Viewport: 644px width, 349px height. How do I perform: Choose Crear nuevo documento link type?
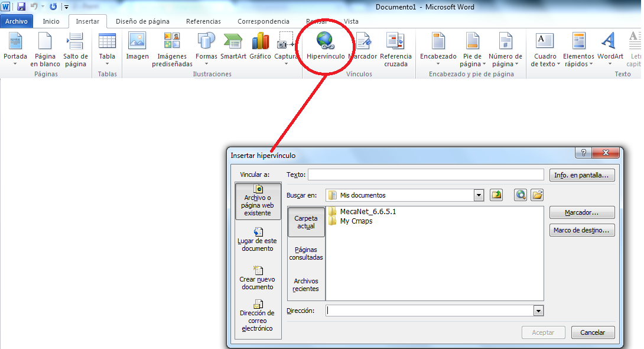(256, 278)
